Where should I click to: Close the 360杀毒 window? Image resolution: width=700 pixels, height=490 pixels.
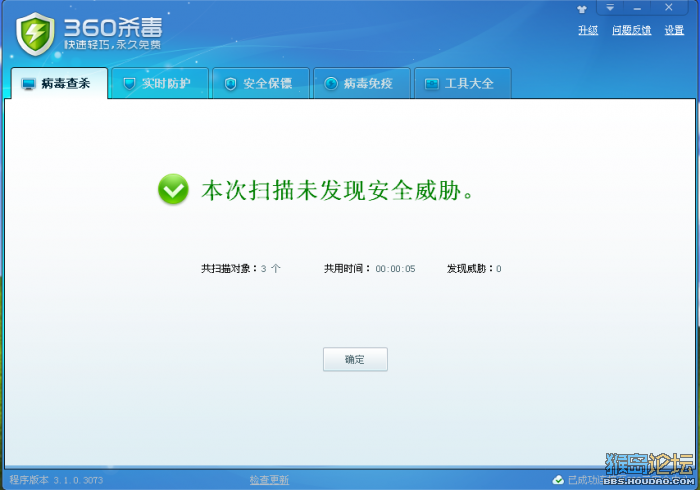click(668, 8)
